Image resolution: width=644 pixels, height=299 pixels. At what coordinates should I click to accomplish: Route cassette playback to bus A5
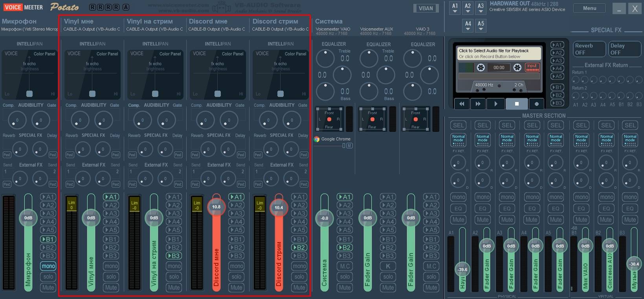click(557, 76)
